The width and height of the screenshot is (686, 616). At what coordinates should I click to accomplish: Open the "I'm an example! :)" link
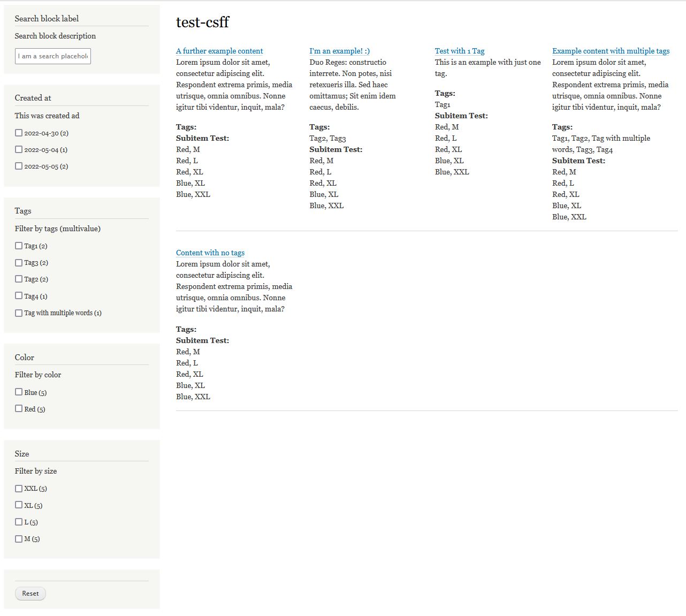click(339, 51)
